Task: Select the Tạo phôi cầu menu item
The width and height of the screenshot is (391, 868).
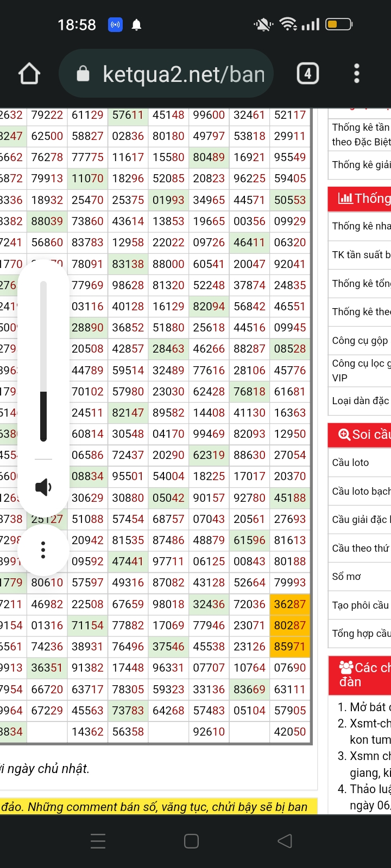Action: point(361,605)
